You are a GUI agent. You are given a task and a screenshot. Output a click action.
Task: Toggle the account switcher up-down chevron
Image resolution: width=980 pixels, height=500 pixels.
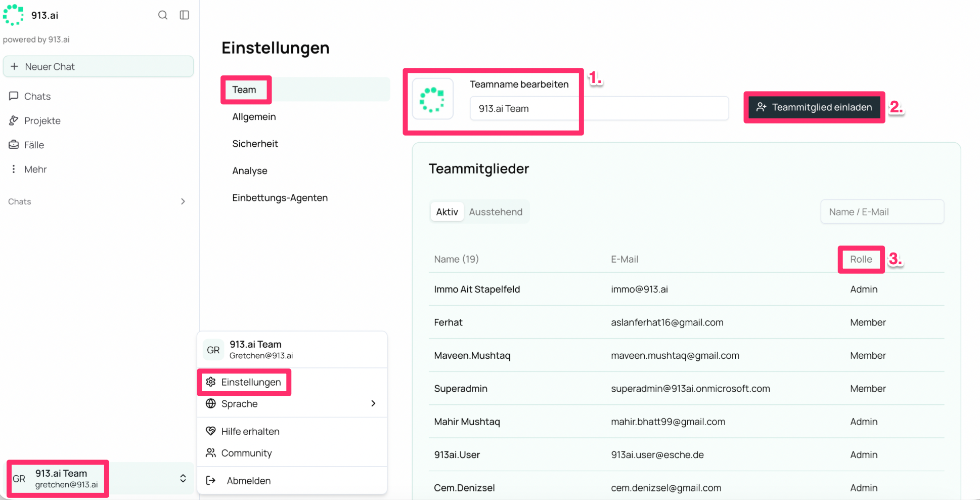tap(183, 479)
